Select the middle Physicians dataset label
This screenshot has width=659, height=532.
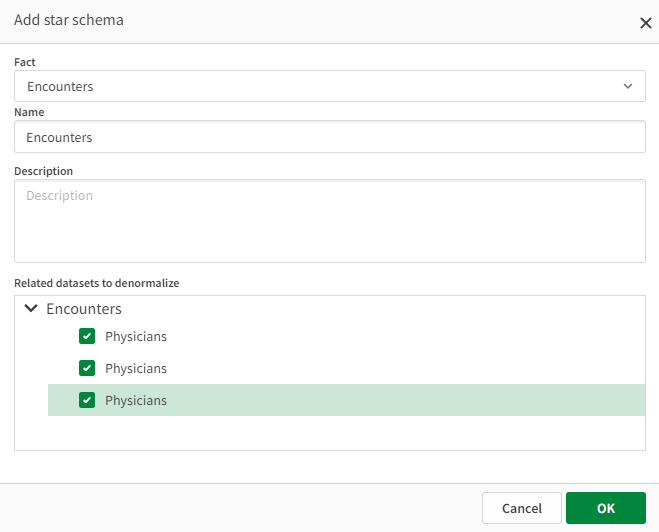tap(136, 369)
